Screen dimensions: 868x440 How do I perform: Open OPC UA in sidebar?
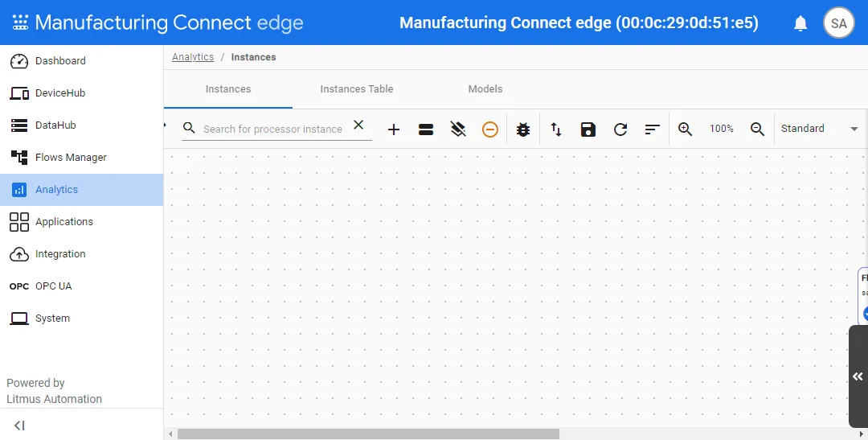[x=81, y=286]
